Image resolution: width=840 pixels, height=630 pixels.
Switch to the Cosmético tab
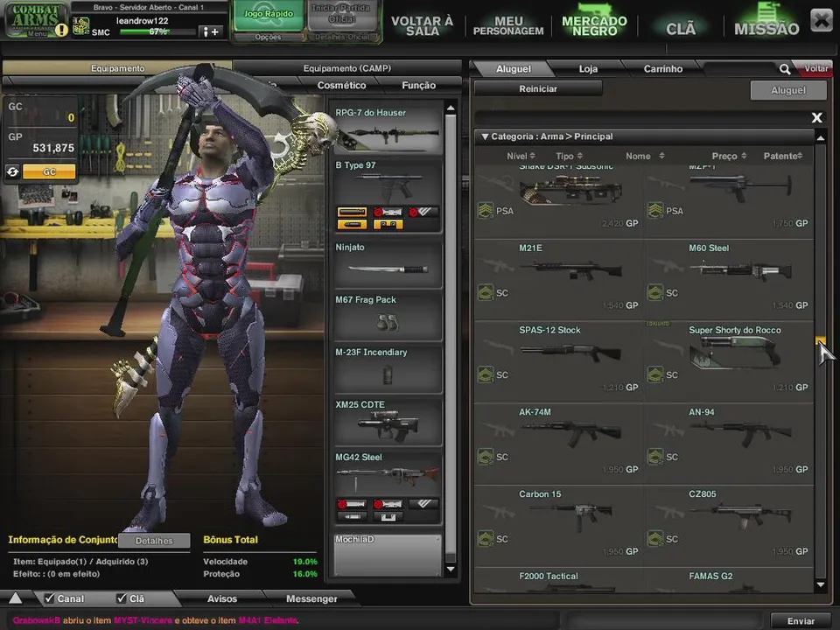341,85
